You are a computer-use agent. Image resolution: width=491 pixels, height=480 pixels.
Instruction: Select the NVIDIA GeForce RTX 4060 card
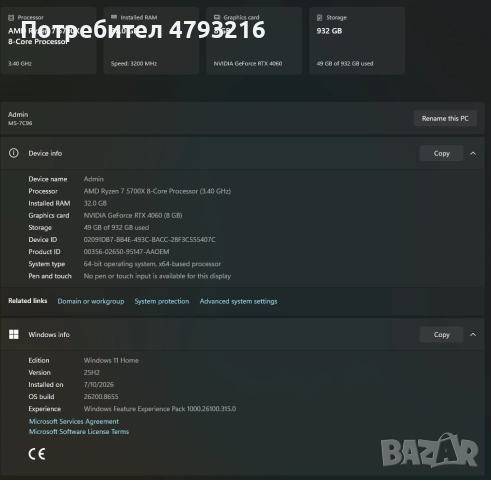point(254,40)
